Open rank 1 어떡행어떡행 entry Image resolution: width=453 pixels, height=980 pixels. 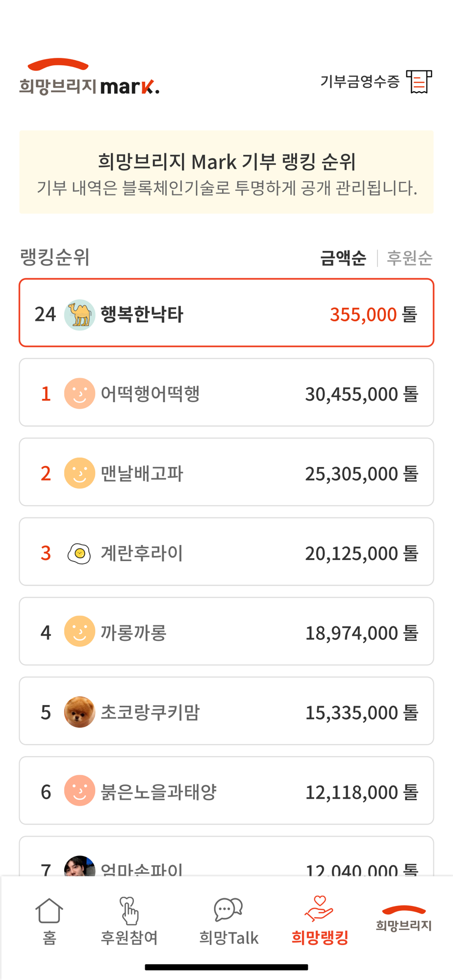point(226,392)
